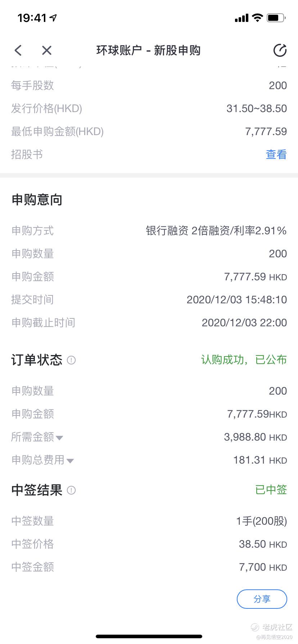Select the 申购方式 银行融资 row
The image size is (298, 644).
149,231
